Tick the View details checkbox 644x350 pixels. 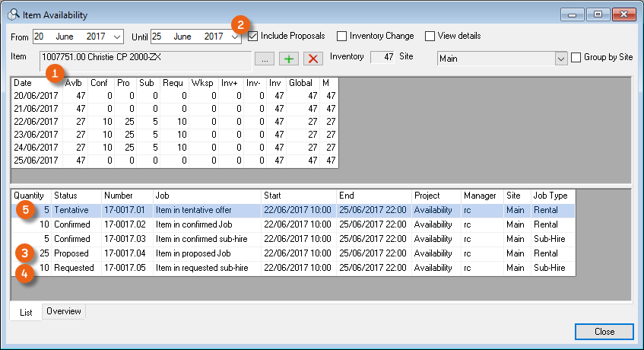(x=430, y=36)
